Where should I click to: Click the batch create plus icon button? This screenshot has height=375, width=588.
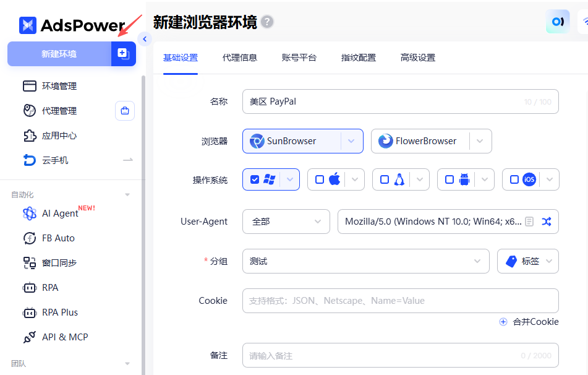point(124,54)
